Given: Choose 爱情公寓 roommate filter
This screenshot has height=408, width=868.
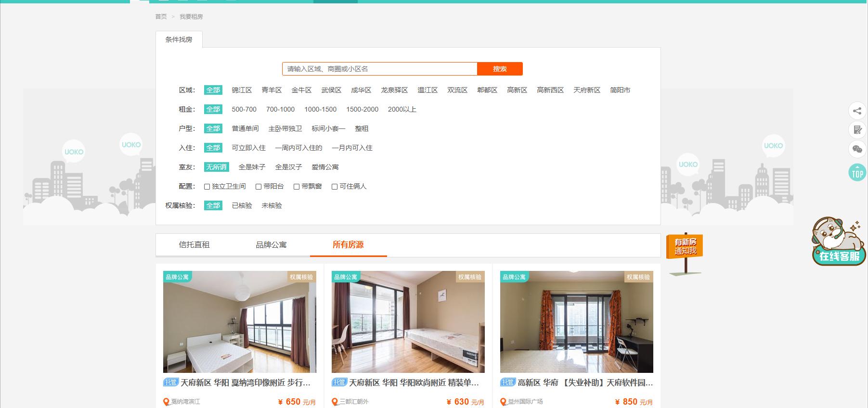Looking at the screenshot, I should point(325,167).
